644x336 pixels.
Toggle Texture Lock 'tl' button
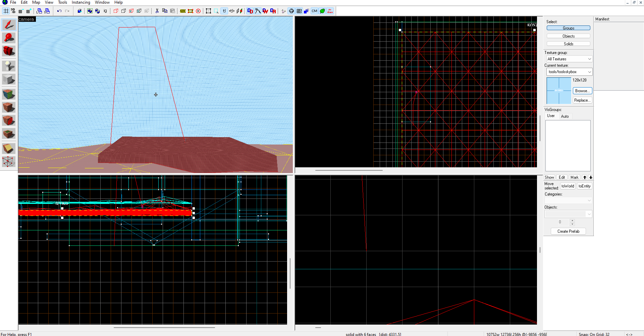224,11
